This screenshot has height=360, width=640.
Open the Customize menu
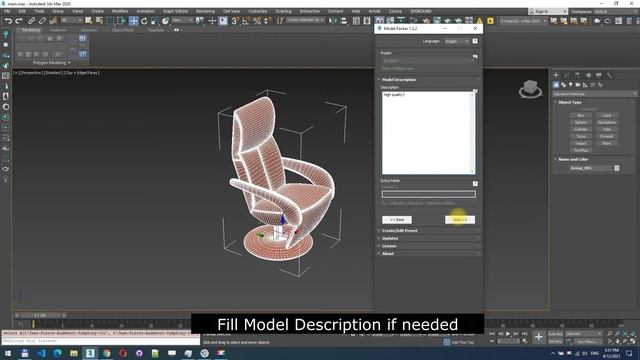(258, 11)
